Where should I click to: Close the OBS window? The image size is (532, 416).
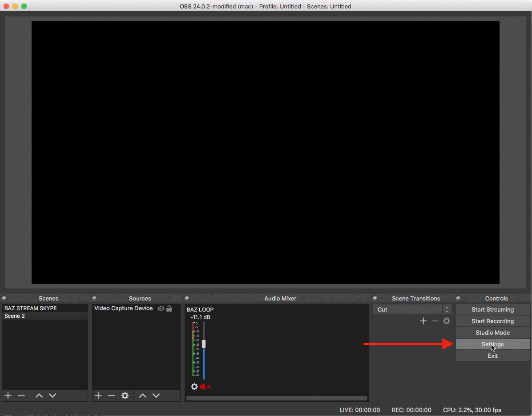pyautogui.click(x=6, y=6)
